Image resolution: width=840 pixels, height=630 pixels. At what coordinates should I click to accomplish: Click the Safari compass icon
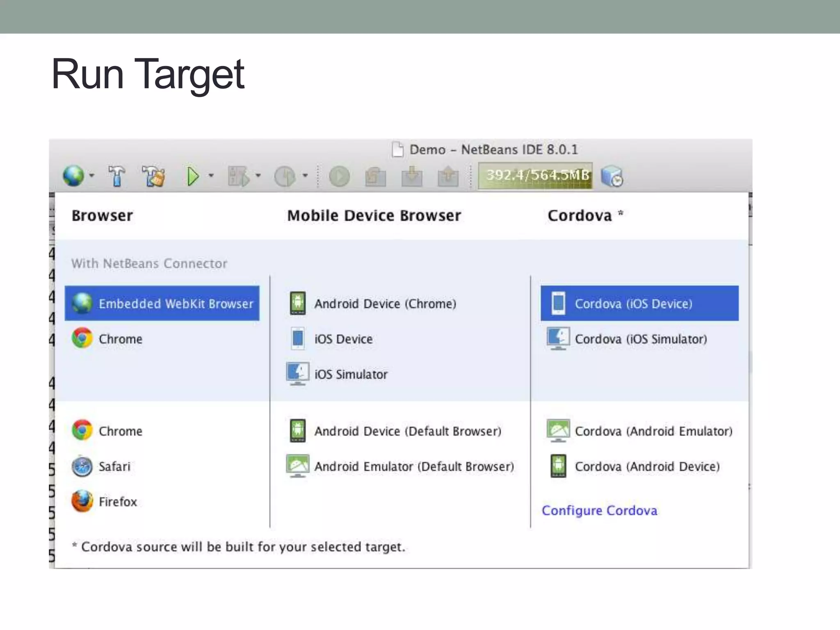[x=82, y=466]
